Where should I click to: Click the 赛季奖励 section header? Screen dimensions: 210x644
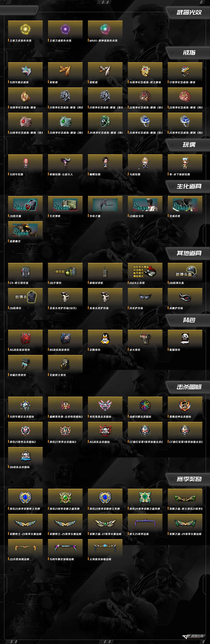click(x=189, y=479)
